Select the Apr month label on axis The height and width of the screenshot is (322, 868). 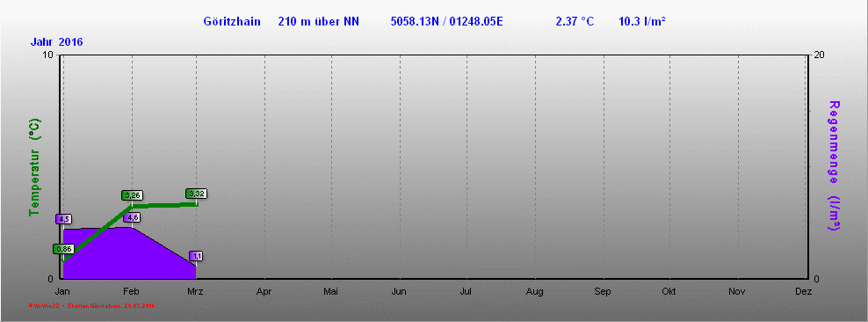[264, 291]
